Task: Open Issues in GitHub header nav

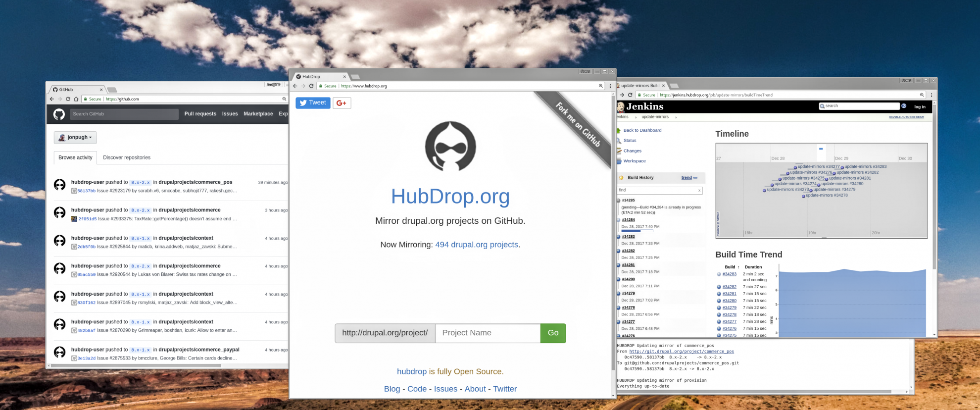Action: pyautogui.click(x=230, y=114)
